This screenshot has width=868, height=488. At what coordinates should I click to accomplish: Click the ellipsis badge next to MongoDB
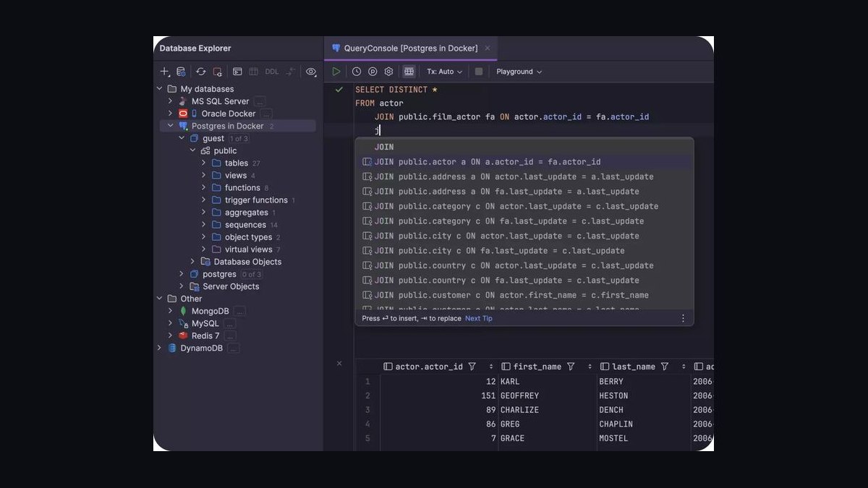tap(239, 312)
